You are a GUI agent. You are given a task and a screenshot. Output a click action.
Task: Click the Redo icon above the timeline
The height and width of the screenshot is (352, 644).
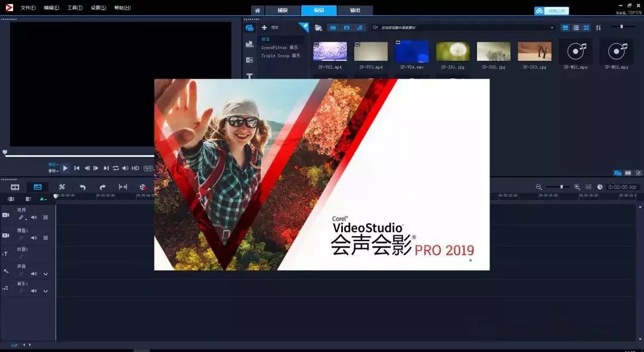coord(103,187)
